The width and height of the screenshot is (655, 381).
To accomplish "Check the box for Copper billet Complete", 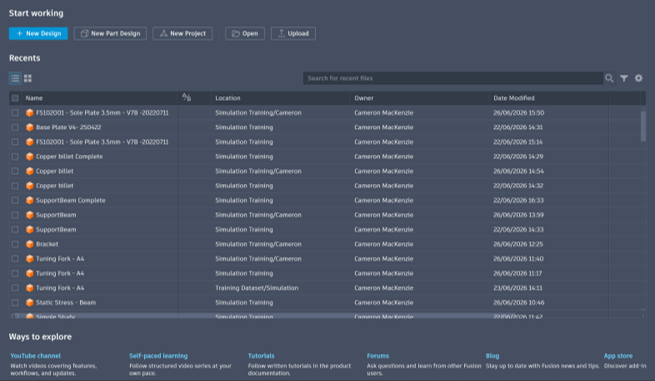I will [15, 157].
